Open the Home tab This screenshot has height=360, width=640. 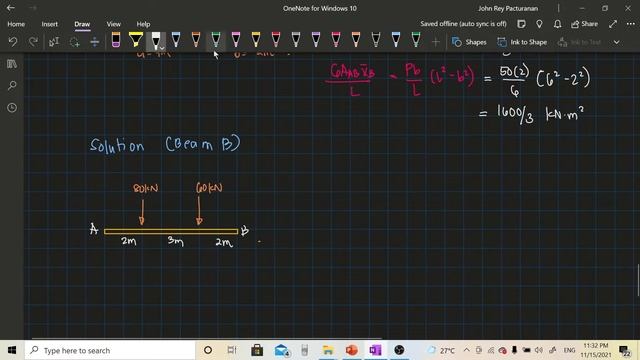pos(16,24)
